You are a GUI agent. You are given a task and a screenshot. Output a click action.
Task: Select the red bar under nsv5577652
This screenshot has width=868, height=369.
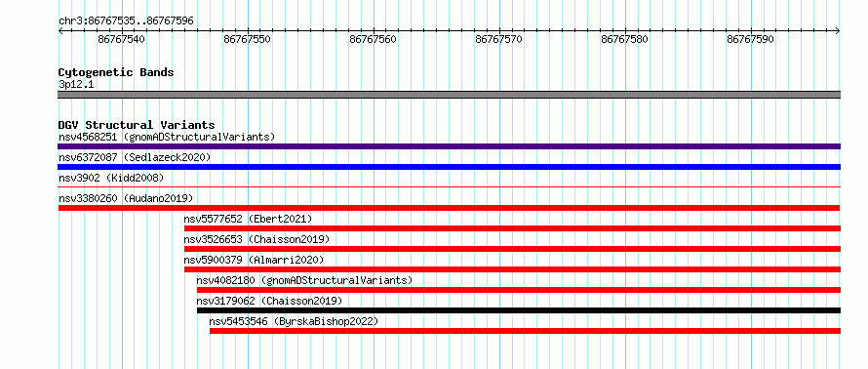[513, 228]
